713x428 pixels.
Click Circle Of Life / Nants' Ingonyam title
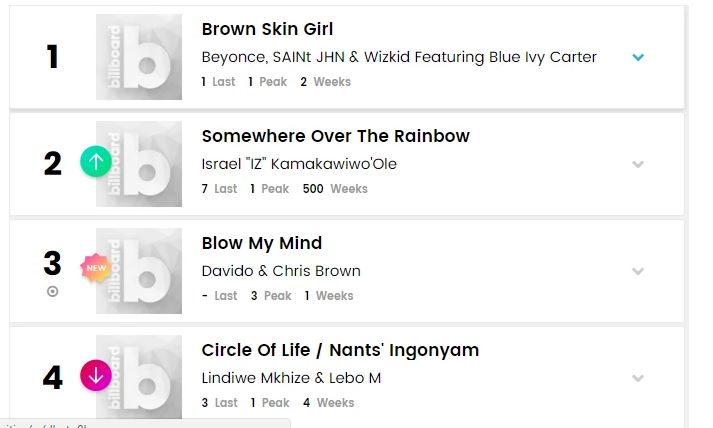[x=340, y=350]
